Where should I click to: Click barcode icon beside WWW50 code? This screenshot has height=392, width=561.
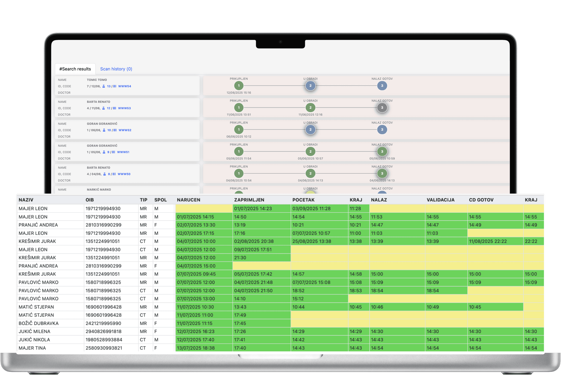114,174
